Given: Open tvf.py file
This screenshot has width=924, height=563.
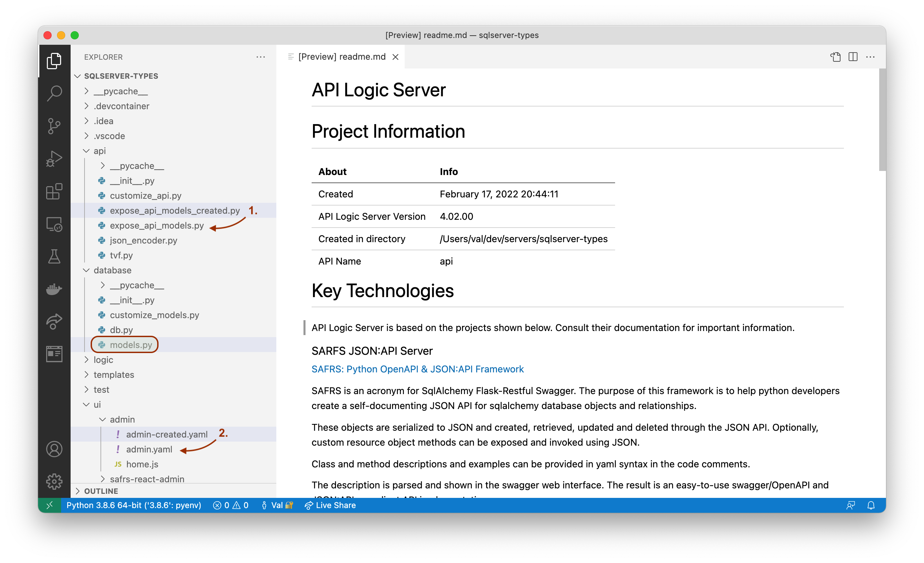Looking at the screenshot, I should click(173, 255).
